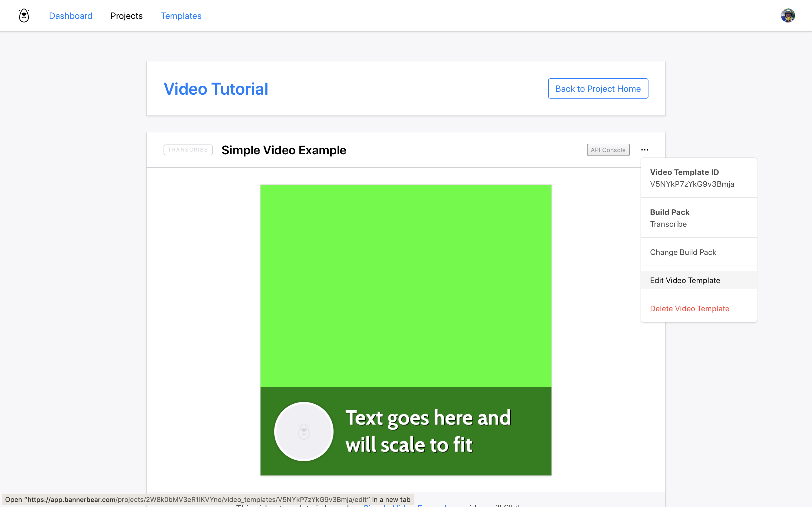Open the Templates navigation item
The width and height of the screenshot is (812, 507).
coord(181,16)
